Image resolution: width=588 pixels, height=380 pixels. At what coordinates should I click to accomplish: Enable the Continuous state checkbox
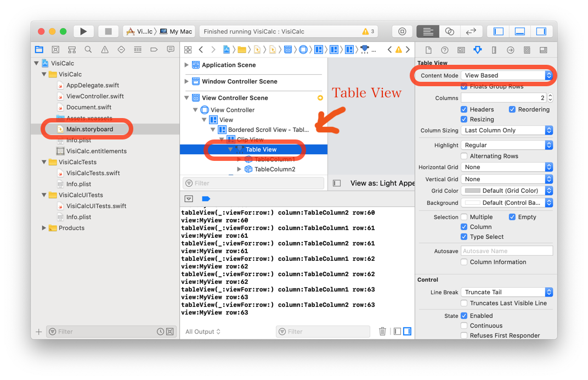pyautogui.click(x=464, y=326)
